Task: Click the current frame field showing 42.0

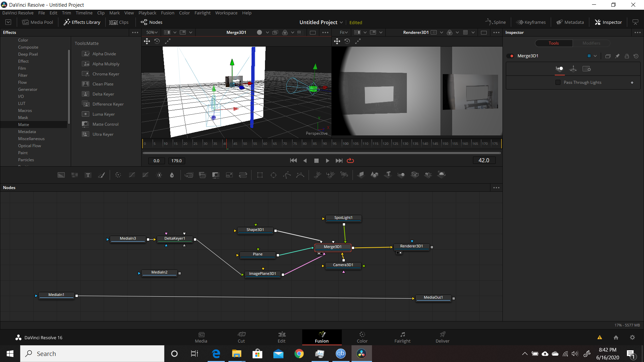Action: [484, 161]
